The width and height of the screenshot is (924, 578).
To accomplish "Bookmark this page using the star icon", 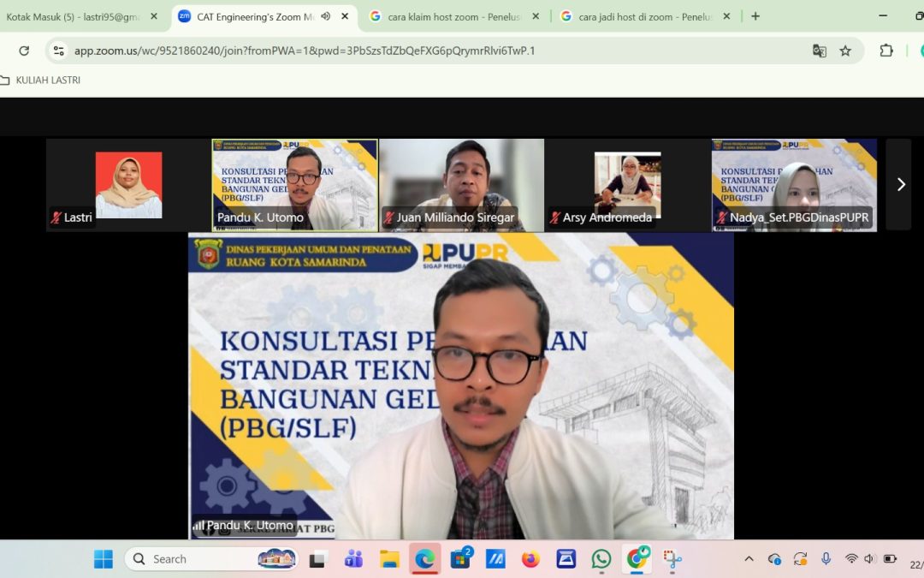I will [845, 51].
